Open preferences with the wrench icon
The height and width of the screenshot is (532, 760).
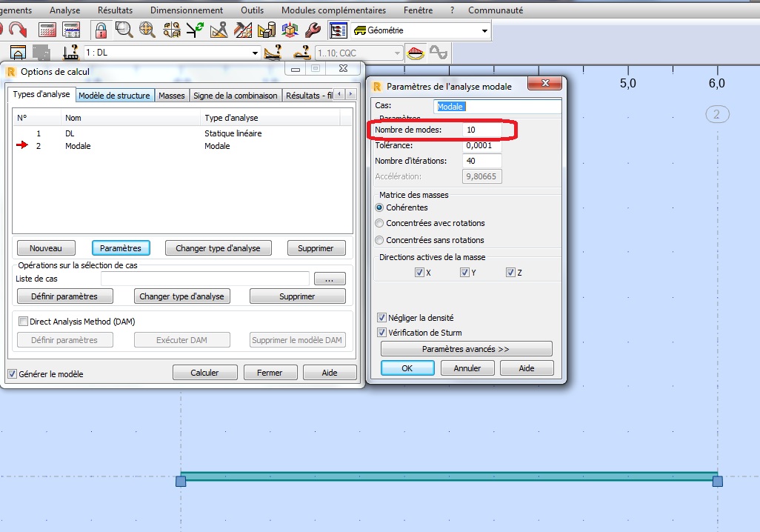pyautogui.click(x=313, y=30)
